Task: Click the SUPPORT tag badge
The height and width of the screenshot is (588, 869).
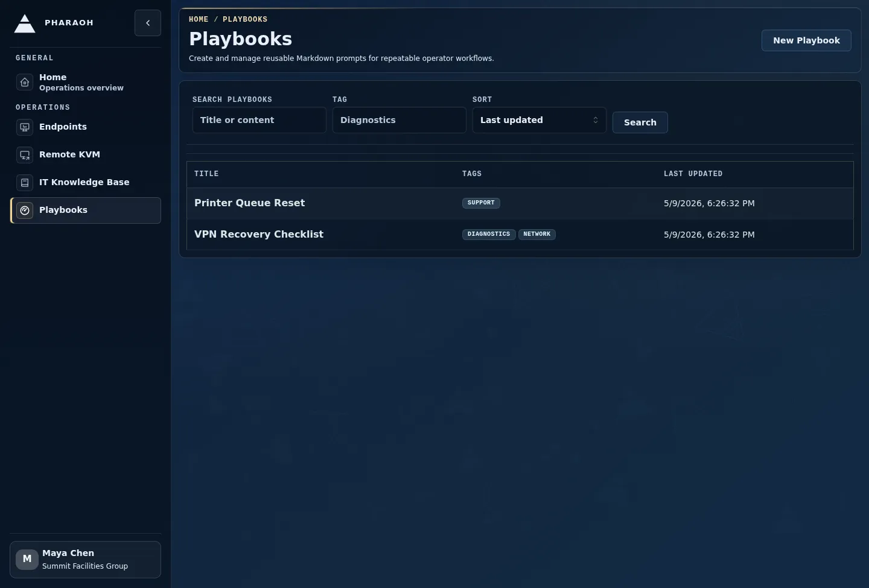Action: 481,203
